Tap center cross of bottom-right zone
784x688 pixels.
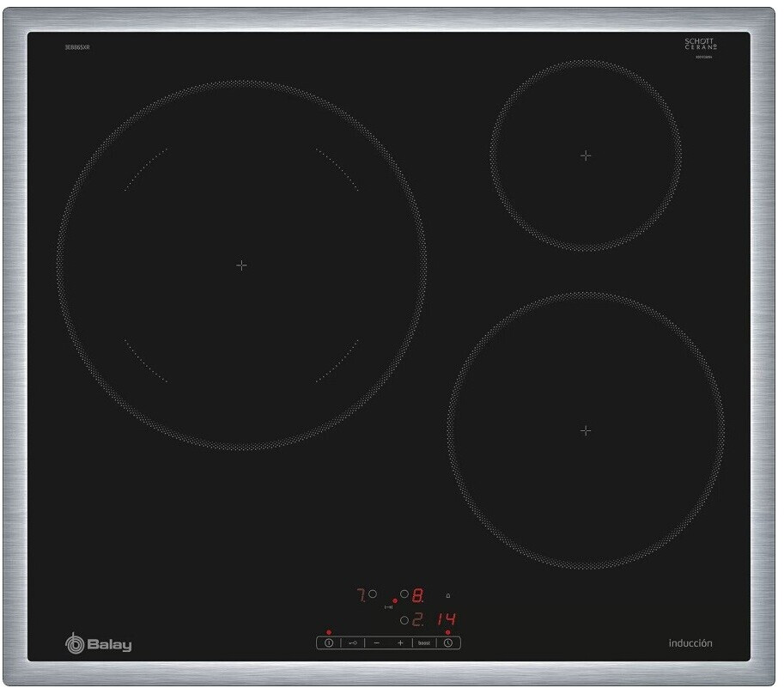tap(586, 430)
